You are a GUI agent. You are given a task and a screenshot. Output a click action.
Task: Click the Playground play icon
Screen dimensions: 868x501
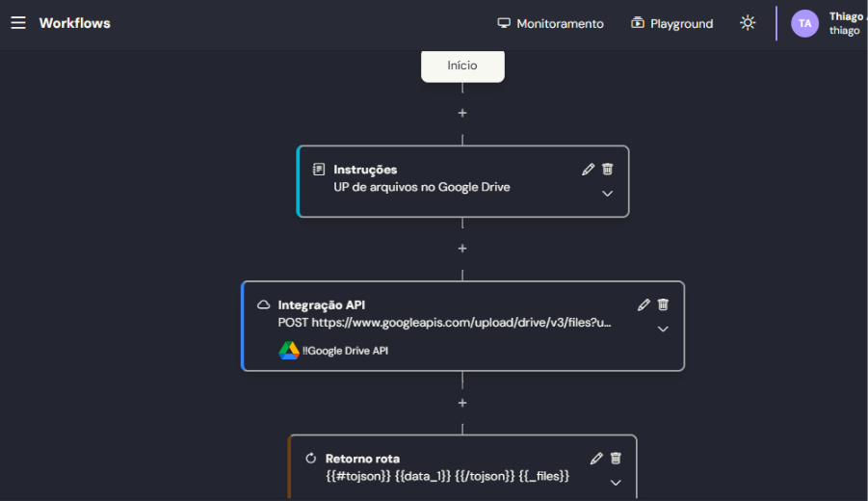pyautogui.click(x=637, y=23)
